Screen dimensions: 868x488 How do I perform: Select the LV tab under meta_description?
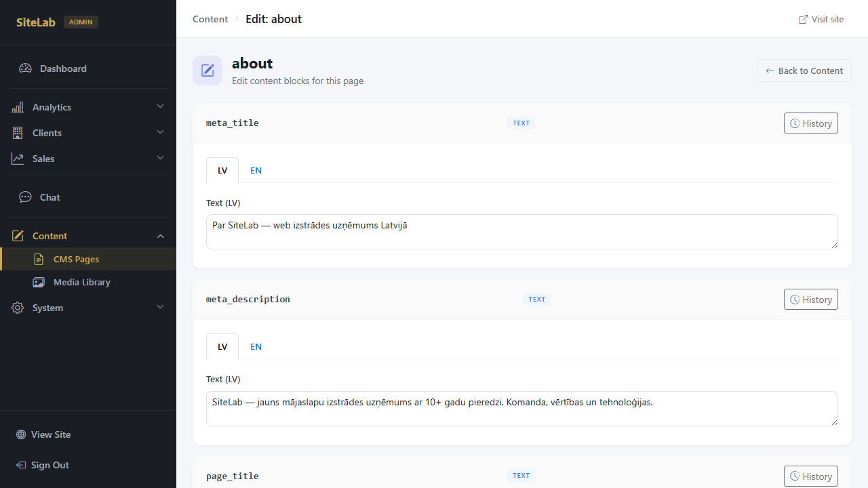pyautogui.click(x=222, y=346)
